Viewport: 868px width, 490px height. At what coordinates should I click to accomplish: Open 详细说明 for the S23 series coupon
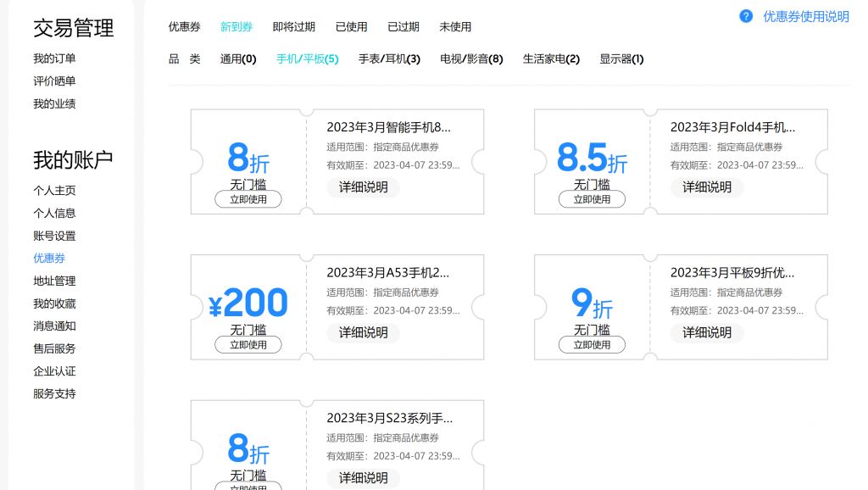363,477
